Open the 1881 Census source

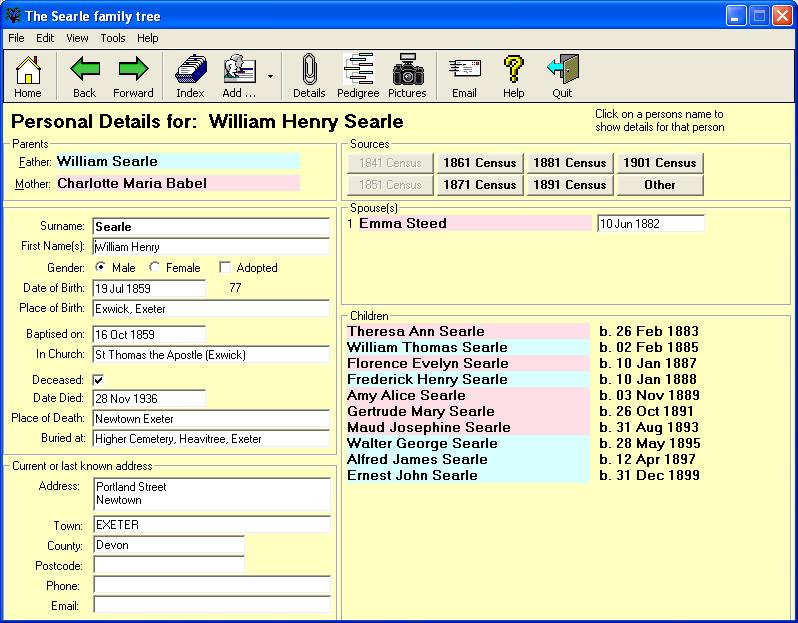coord(570,162)
